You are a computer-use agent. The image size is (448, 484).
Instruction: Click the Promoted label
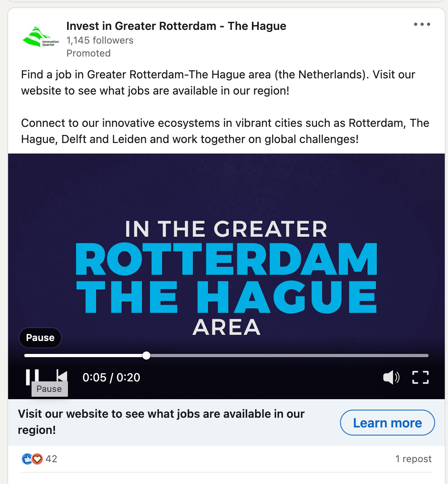click(x=89, y=53)
